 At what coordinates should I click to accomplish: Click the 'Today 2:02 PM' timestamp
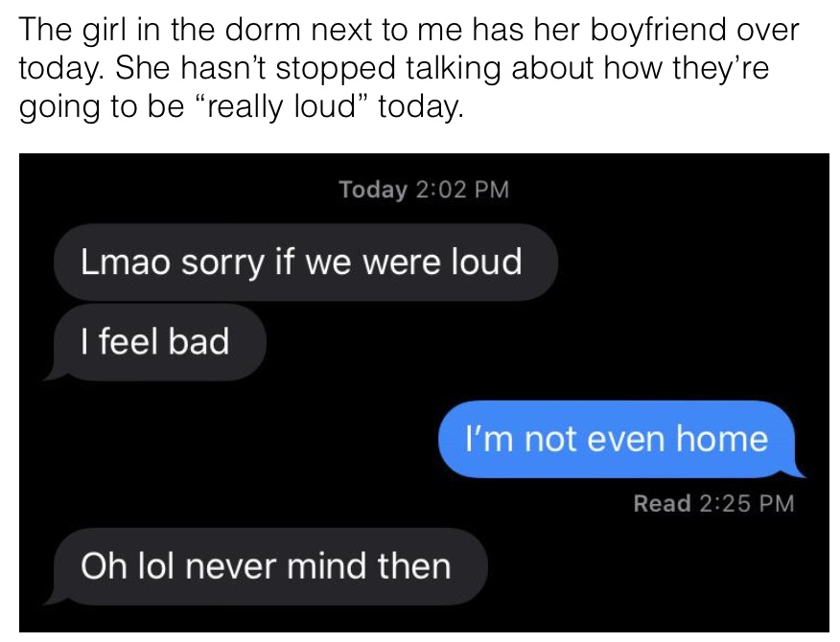[424, 190]
